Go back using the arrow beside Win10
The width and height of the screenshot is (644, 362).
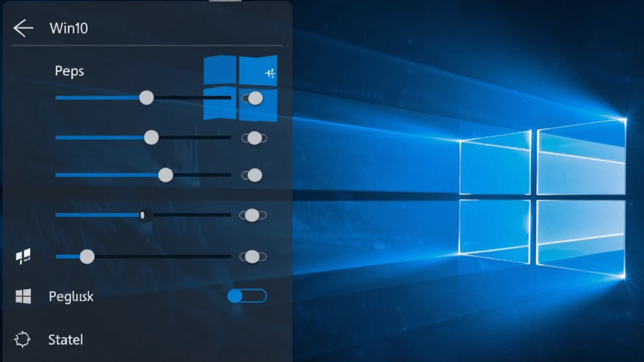(23, 28)
